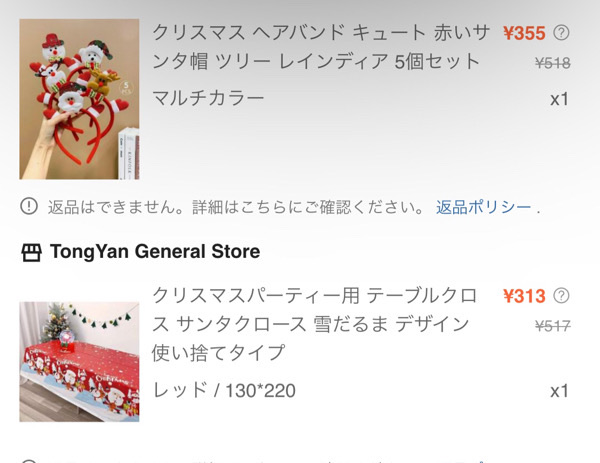
Task: Click the exclamation info icon beside return notice
Action: point(29,206)
